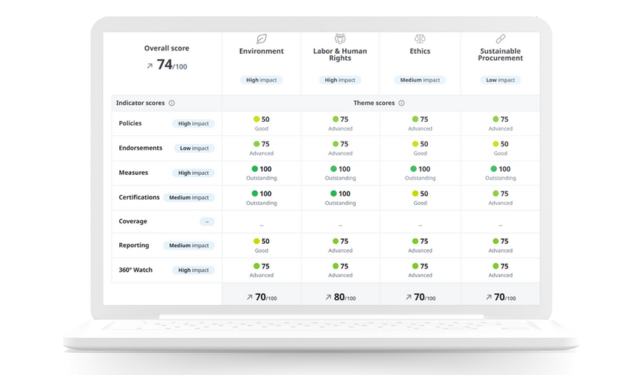Click Medium impact badge under Ethics
The width and height of the screenshot is (634, 375).
point(420,80)
